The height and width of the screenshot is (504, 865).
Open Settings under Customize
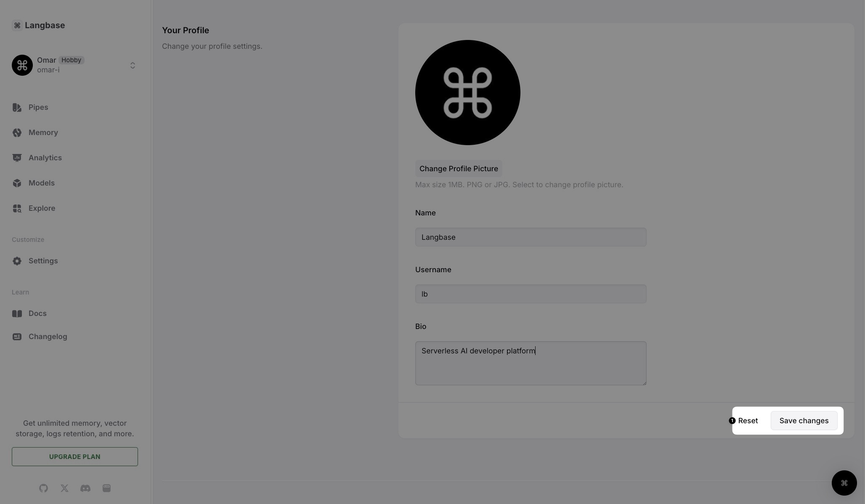click(43, 261)
